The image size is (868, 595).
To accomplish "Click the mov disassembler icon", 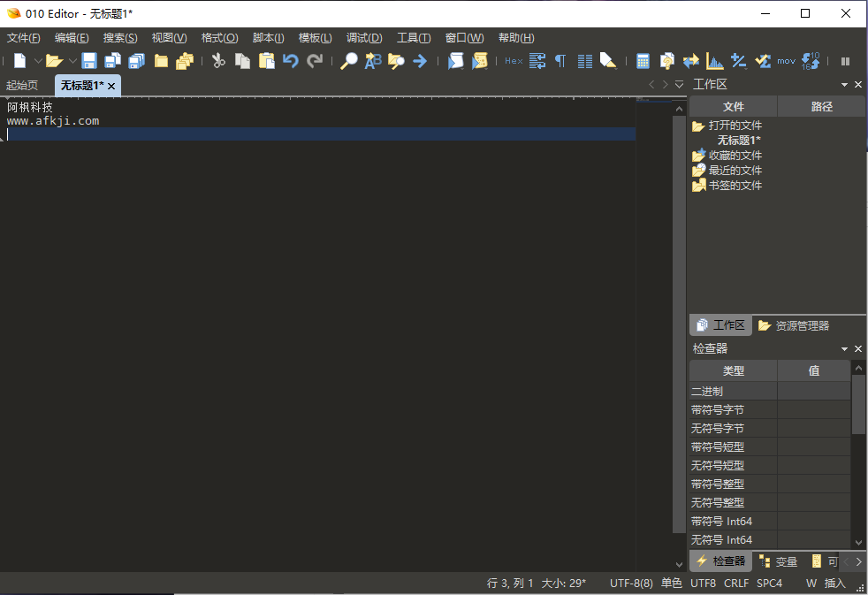I will point(786,61).
